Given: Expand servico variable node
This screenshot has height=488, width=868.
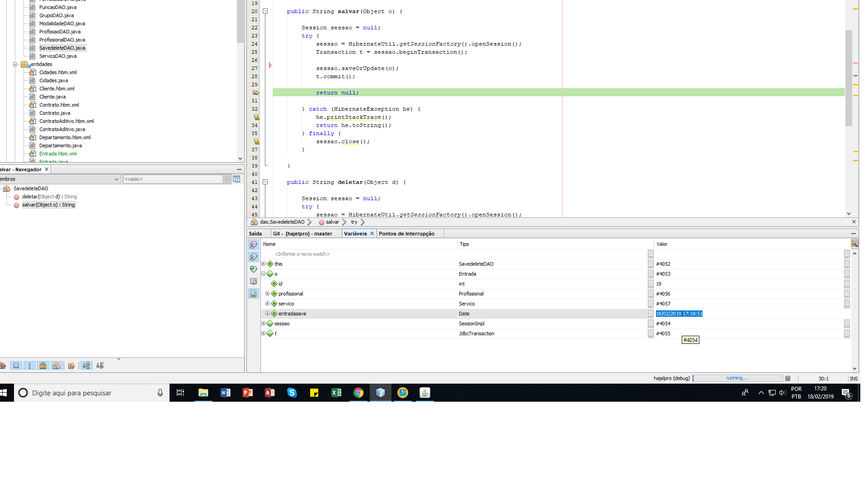Looking at the screenshot, I should [267, 304].
